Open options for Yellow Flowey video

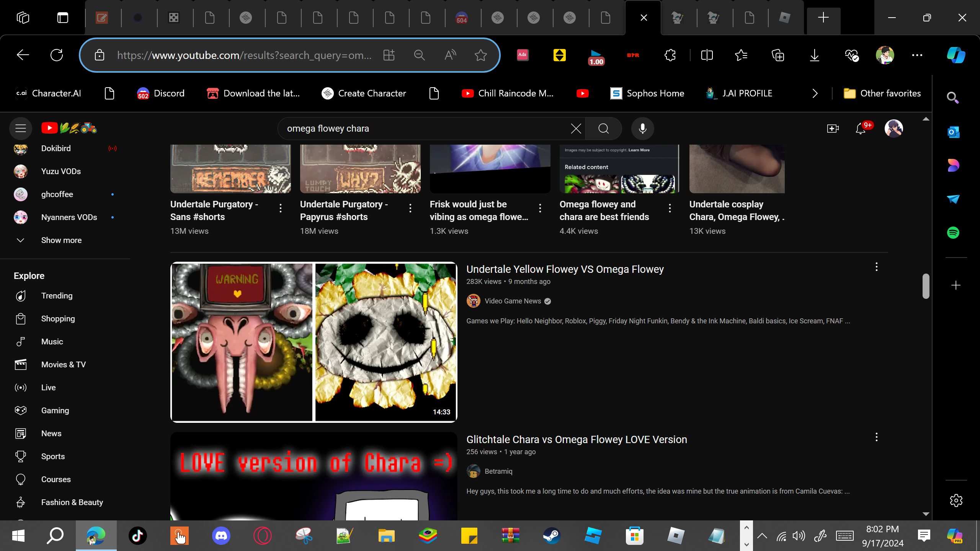click(876, 267)
